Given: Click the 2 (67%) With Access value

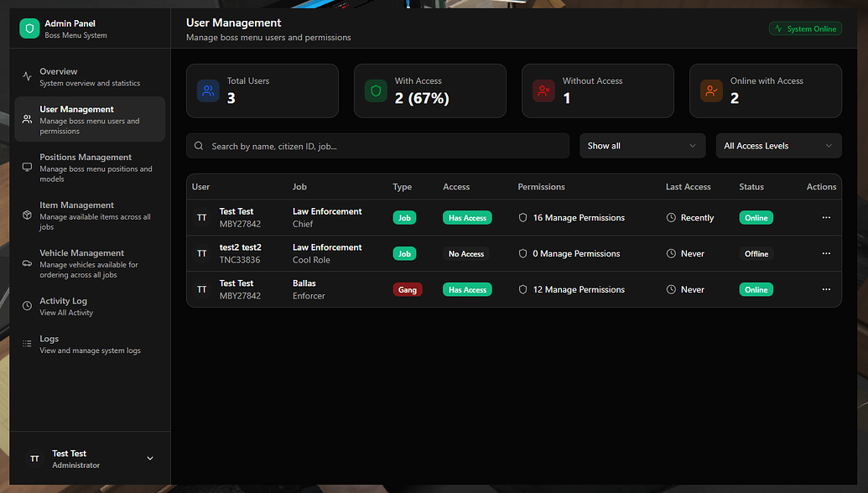Looking at the screenshot, I should [x=422, y=98].
